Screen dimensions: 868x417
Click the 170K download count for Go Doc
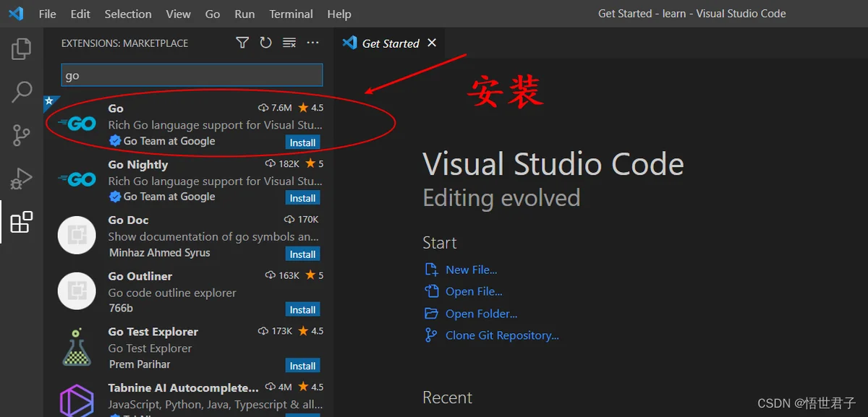(302, 220)
